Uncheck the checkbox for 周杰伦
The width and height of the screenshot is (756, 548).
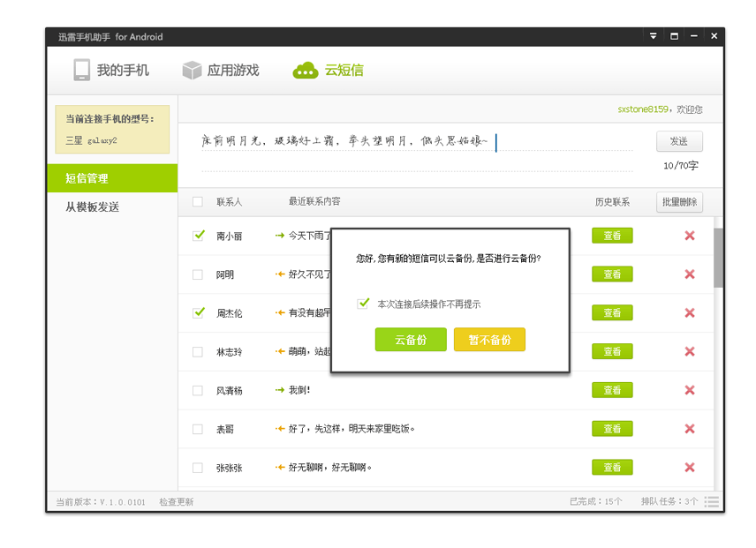coord(198,312)
